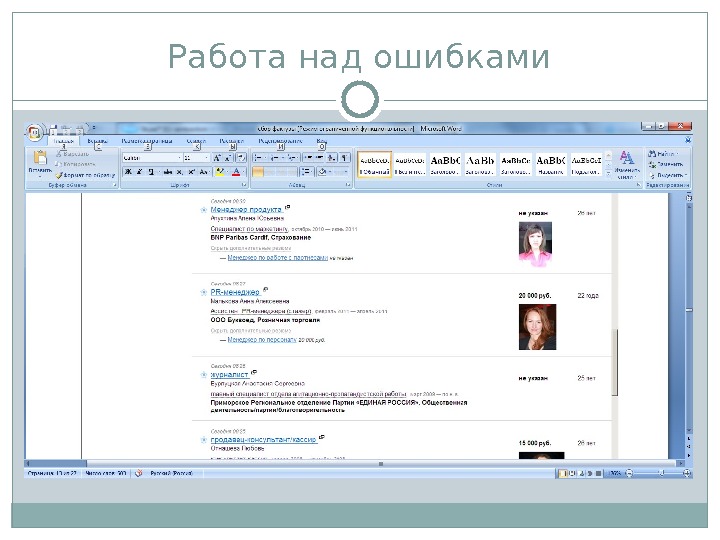Open the Clipboard (Буфер обмена) dialog launcher

[114, 185]
